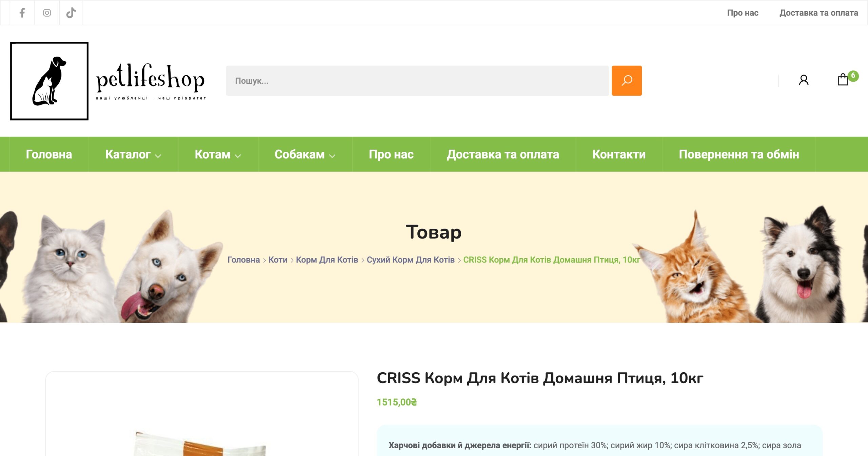
Task: Open Про нас in green menu
Action: pos(391,154)
